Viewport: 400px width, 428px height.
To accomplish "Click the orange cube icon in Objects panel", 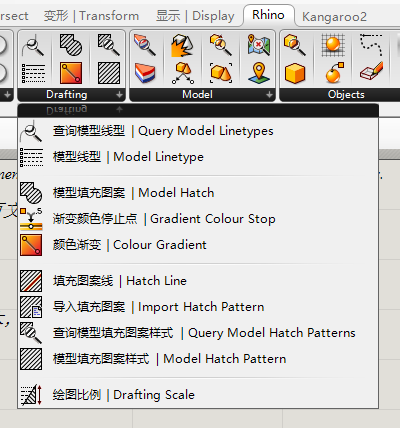I will 295,73.
